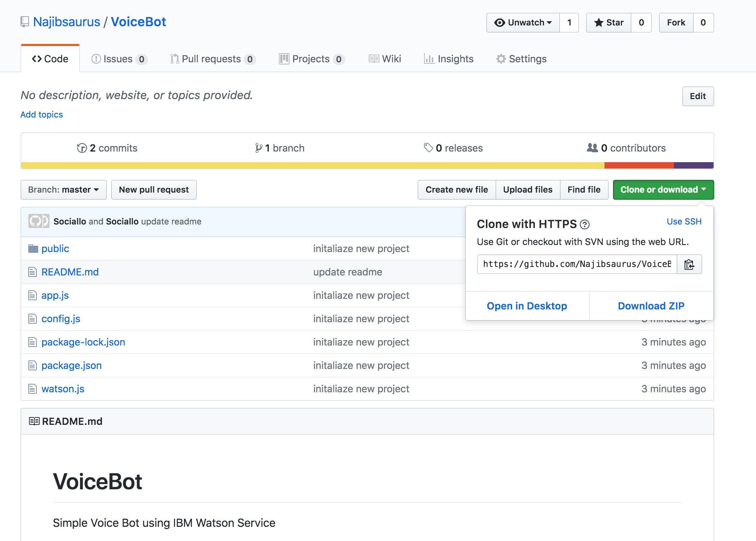Image resolution: width=756 pixels, height=541 pixels.
Task: Open watson.js file
Action: click(x=63, y=389)
